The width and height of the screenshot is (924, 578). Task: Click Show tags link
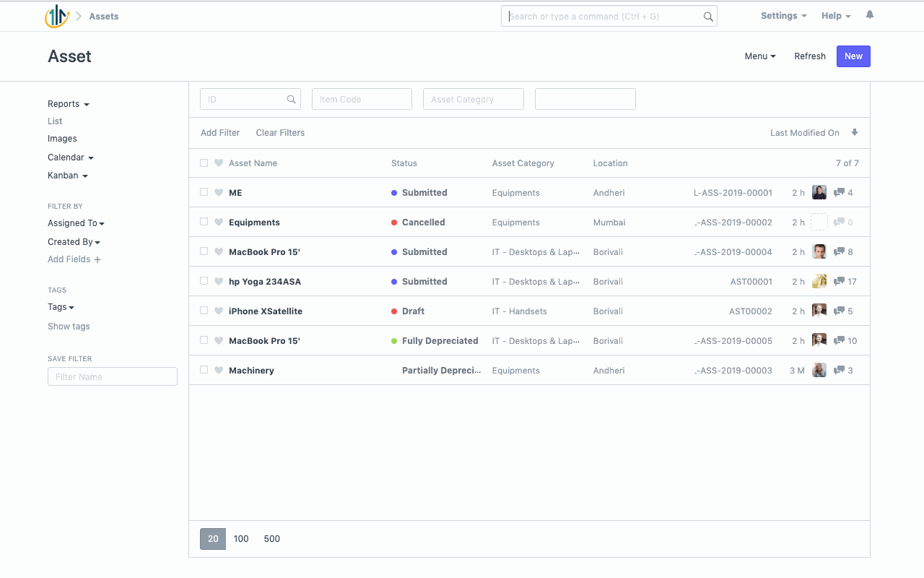coord(69,327)
